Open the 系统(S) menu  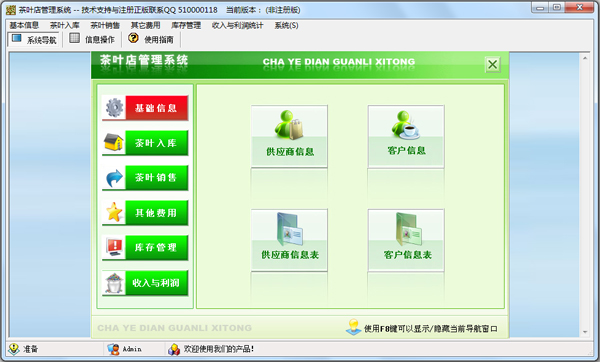click(286, 25)
